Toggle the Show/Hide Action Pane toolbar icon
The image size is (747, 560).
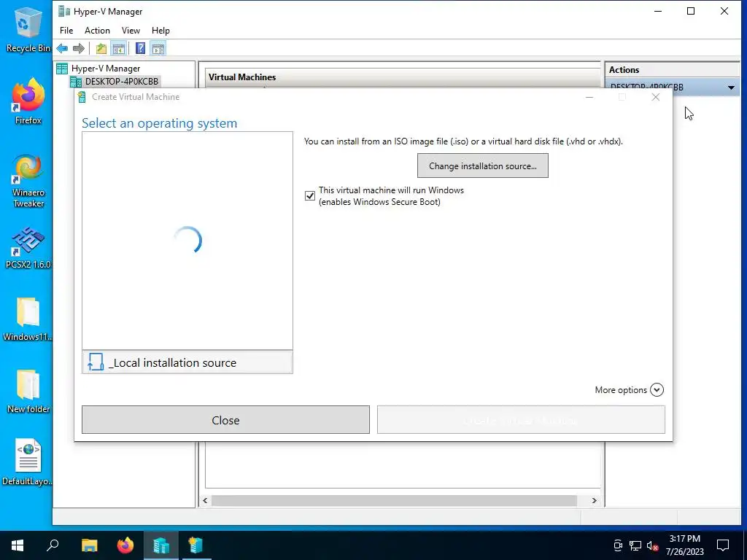pyautogui.click(x=158, y=48)
